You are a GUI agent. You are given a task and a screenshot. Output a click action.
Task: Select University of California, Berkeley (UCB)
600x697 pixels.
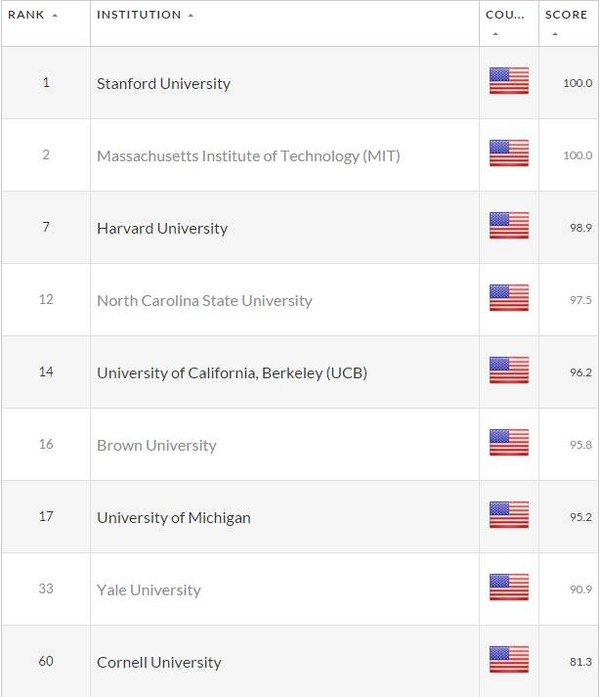[x=232, y=373]
